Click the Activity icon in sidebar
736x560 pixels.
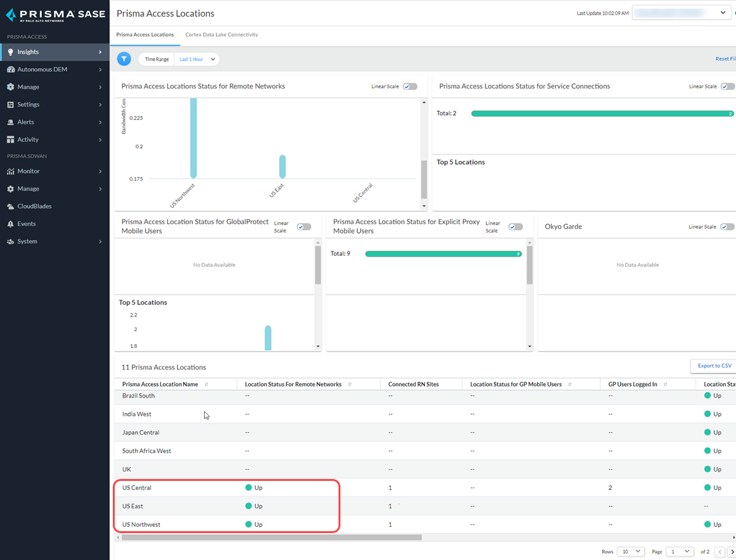pyautogui.click(x=10, y=140)
